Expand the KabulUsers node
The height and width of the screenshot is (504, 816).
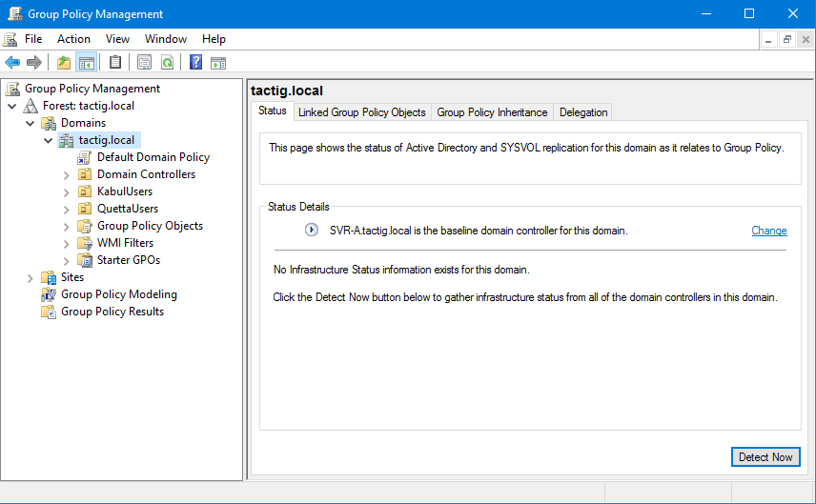click(x=66, y=192)
